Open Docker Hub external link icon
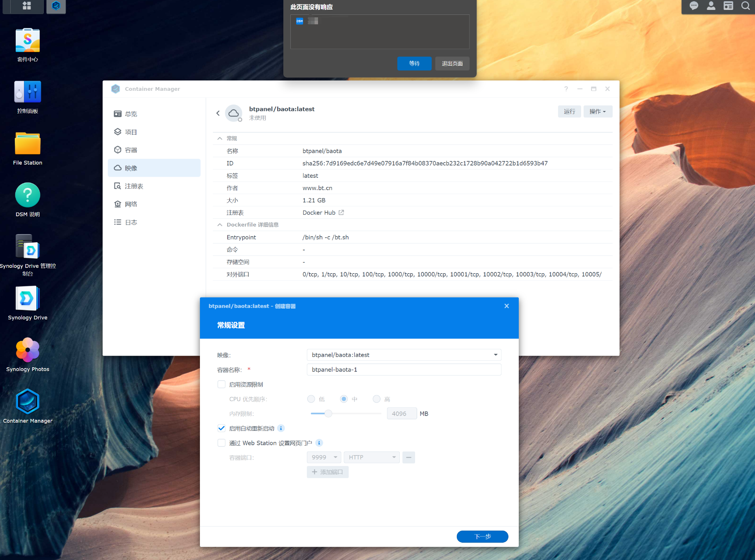 click(x=341, y=213)
